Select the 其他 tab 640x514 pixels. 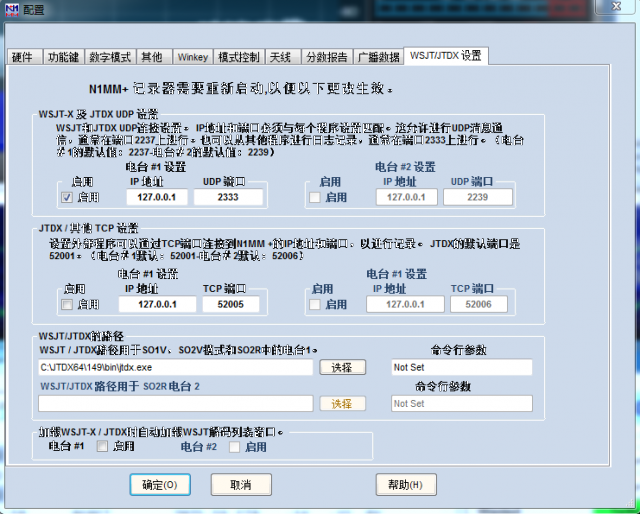tap(153, 57)
